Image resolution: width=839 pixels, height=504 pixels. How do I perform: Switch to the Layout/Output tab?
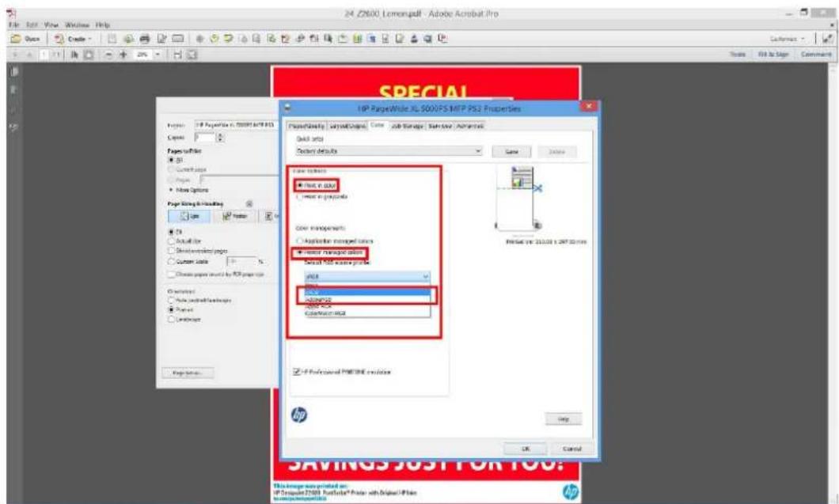[x=347, y=126]
